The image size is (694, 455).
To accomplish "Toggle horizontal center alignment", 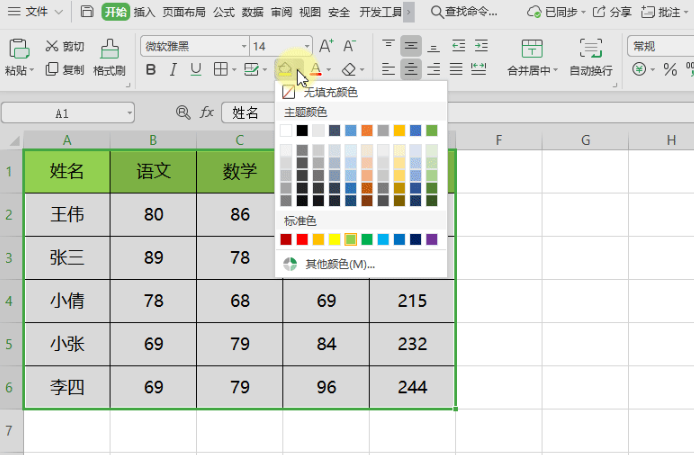I will pos(411,69).
